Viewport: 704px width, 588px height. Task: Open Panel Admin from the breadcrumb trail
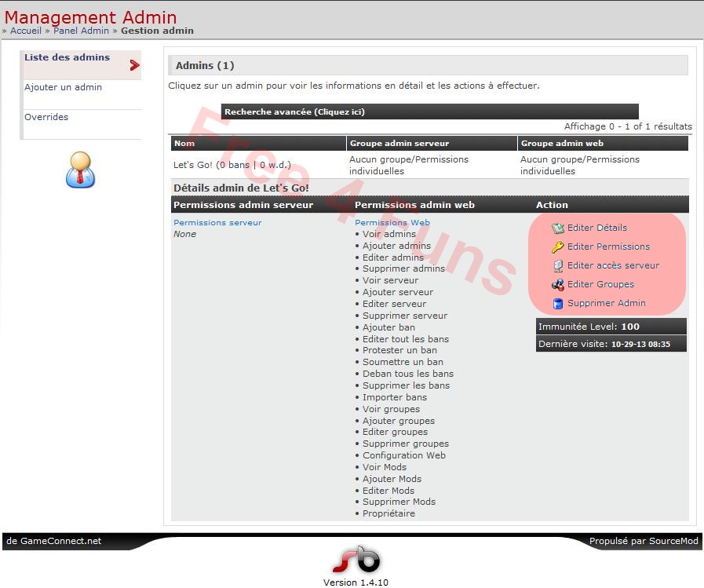pyautogui.click(x=81, y=31)
